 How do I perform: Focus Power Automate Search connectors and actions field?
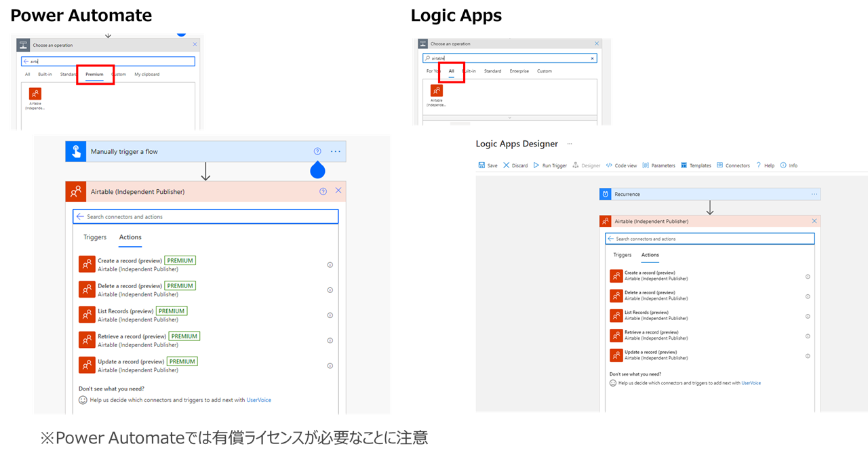coord(205,216)
